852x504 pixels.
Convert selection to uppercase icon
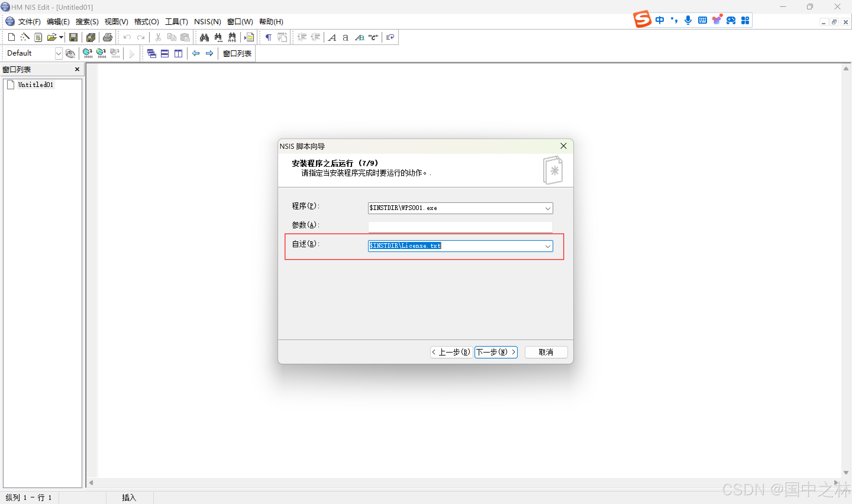[332, 37]
